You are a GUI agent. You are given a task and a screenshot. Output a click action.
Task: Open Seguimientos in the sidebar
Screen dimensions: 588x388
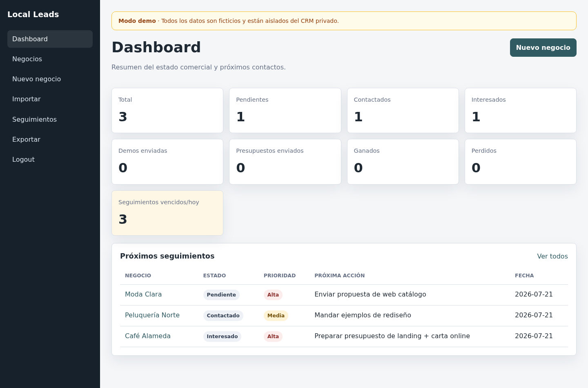50,119
